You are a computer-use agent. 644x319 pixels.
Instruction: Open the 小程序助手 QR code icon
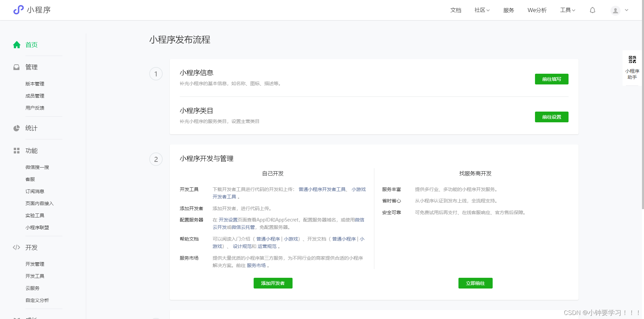click(632, 60)
